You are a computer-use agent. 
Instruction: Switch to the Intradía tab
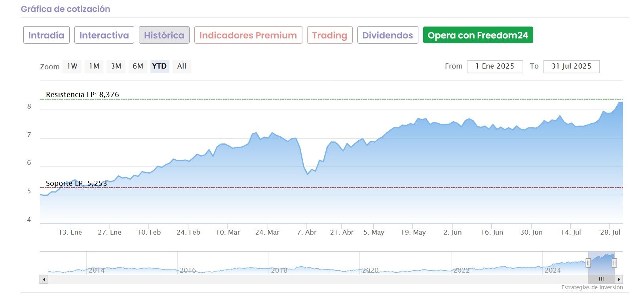tap(46, 35)
